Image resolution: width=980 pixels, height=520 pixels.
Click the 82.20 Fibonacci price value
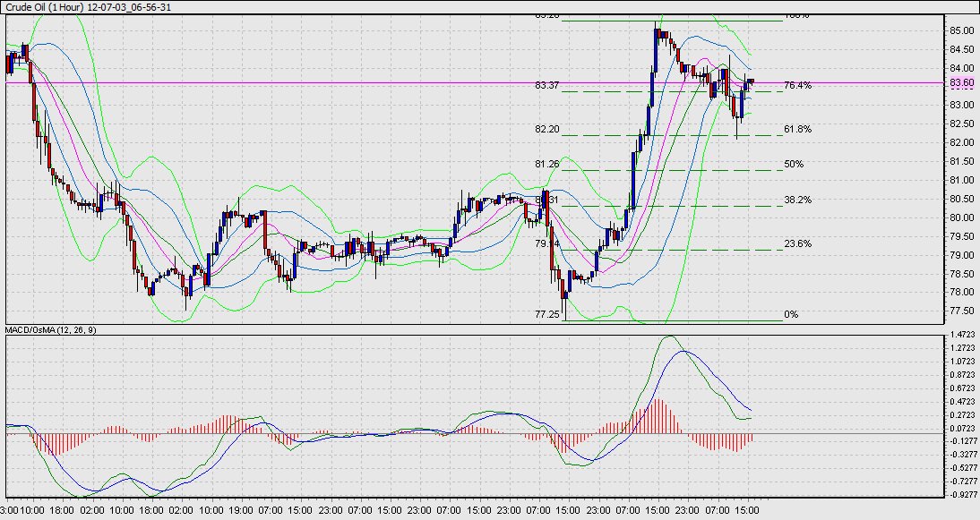(x=547, y=129)
